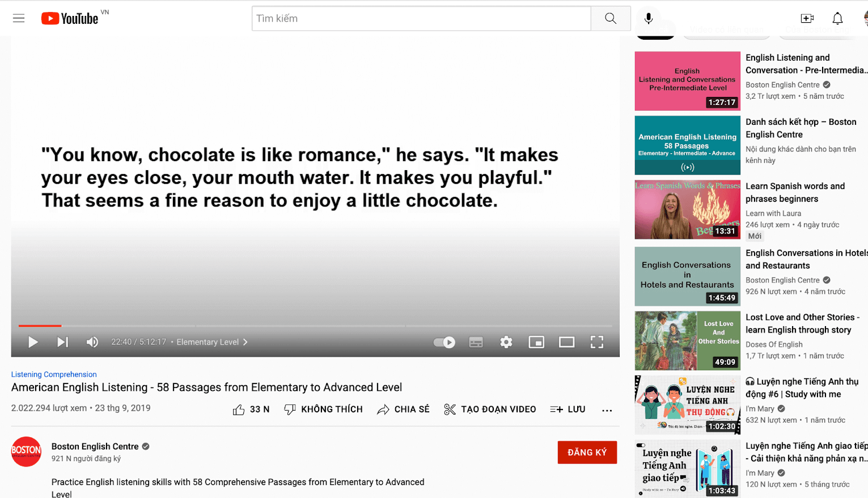Click the voice search microphone icon
Viewport: 868px width, 498px height.
648,18
